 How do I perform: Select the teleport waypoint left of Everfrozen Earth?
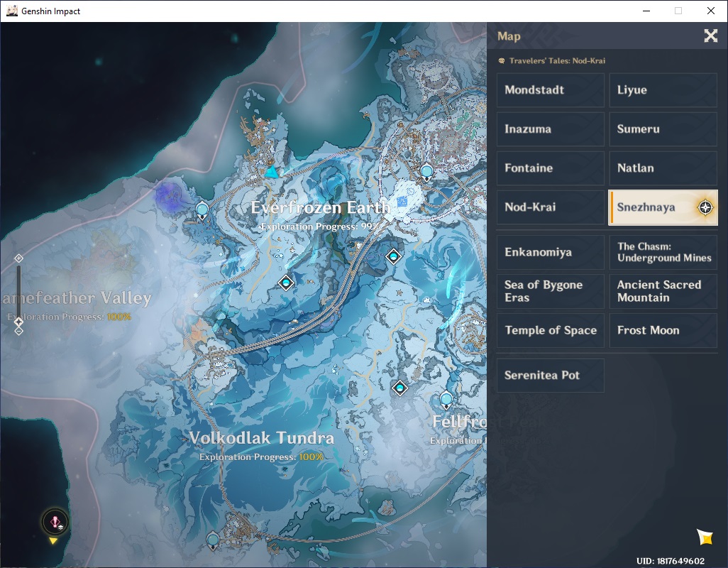click(x=202, y=211)
